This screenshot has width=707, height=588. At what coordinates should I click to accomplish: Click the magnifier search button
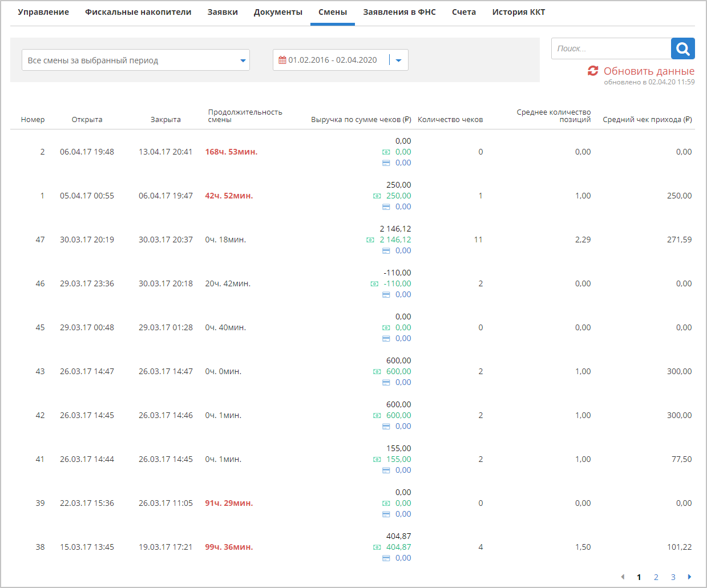[x=682, y=48]
